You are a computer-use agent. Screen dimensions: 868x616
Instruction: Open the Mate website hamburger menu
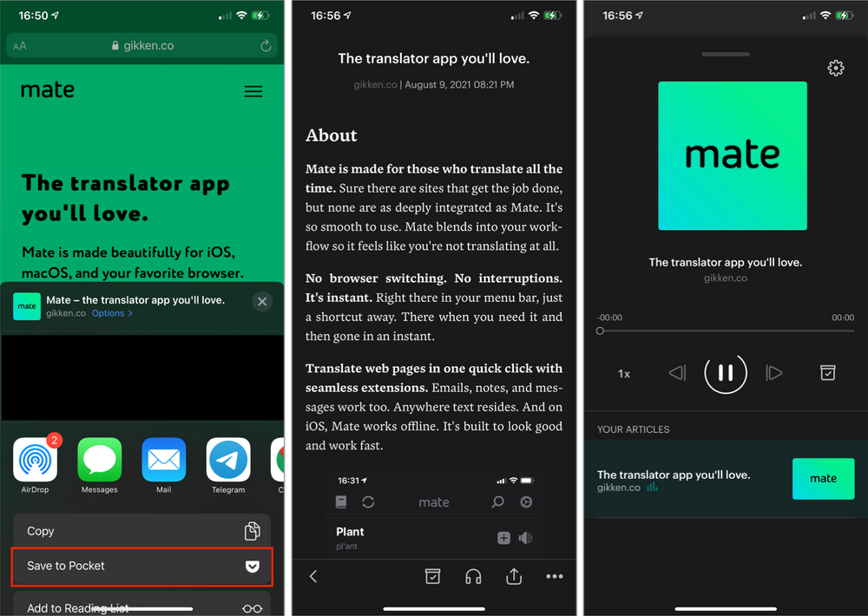click(x=253, y=90)
